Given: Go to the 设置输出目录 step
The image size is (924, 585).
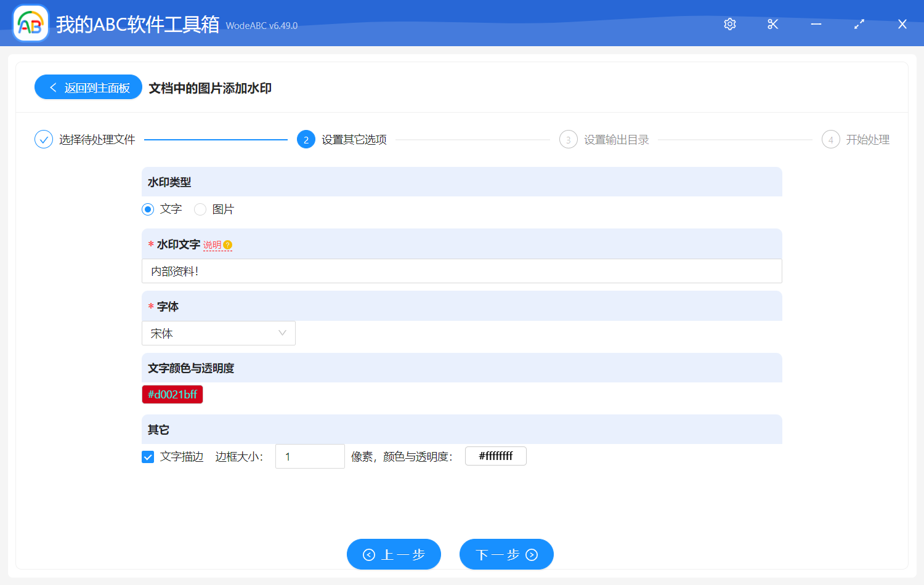Looking at the screenshot, I should [616, 140].
